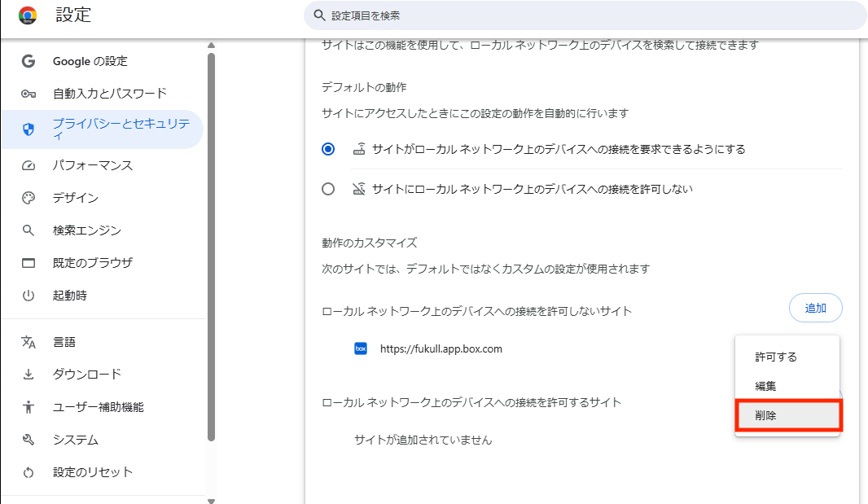Select radio to block local network device connections
The image size is (868, 504).
(328, 189)
